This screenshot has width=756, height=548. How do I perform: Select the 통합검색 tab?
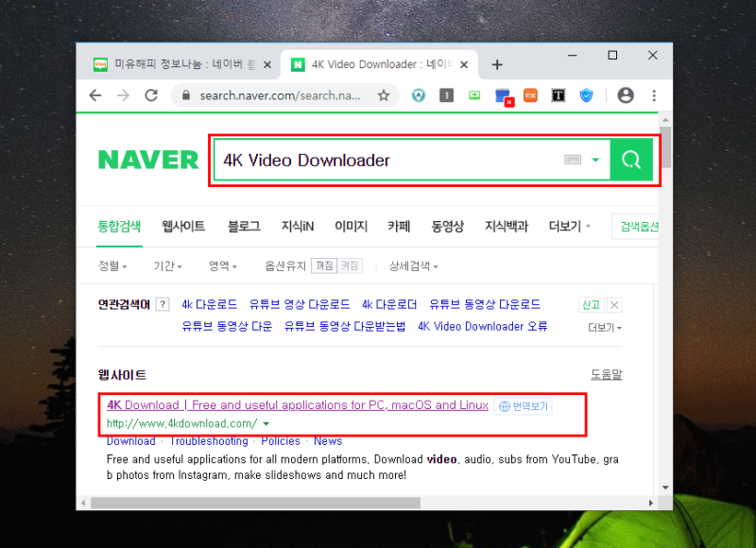[x=119, y=226]
